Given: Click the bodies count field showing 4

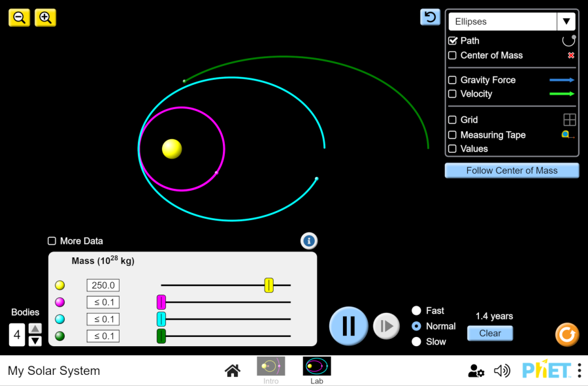Looking at the screenshot, I should [x=17, y=334].
